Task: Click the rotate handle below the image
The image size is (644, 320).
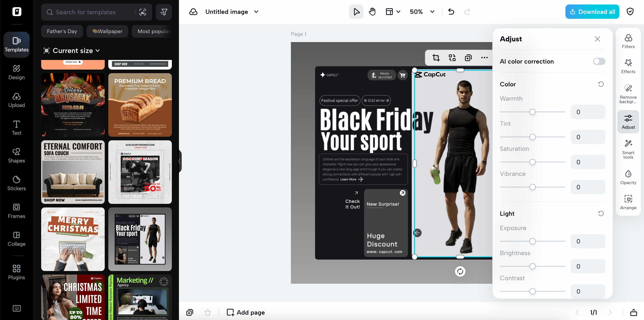Action: 460,271
